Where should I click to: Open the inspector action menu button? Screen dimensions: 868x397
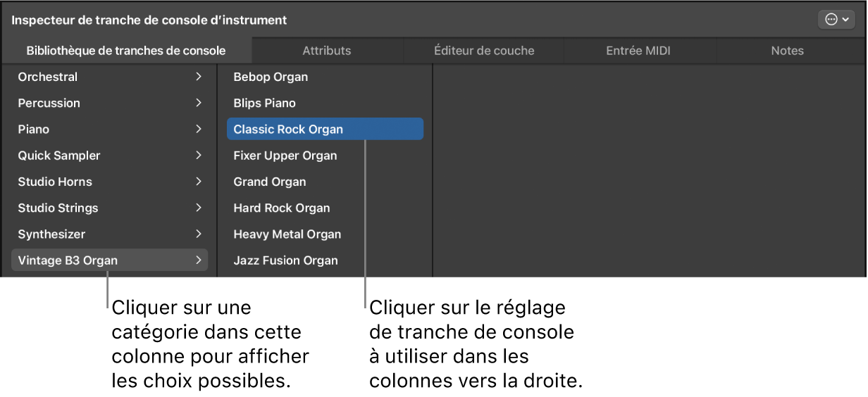point(836,20)
